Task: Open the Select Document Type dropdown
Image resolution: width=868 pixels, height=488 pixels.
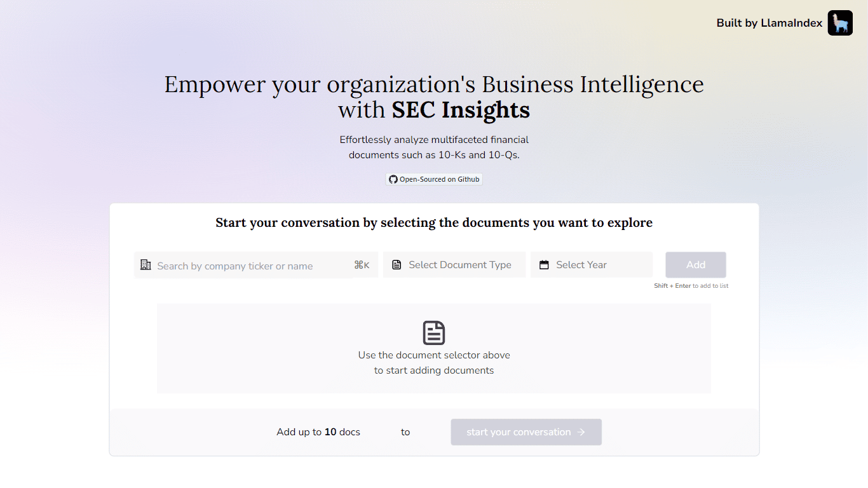Action: (459, 265)
